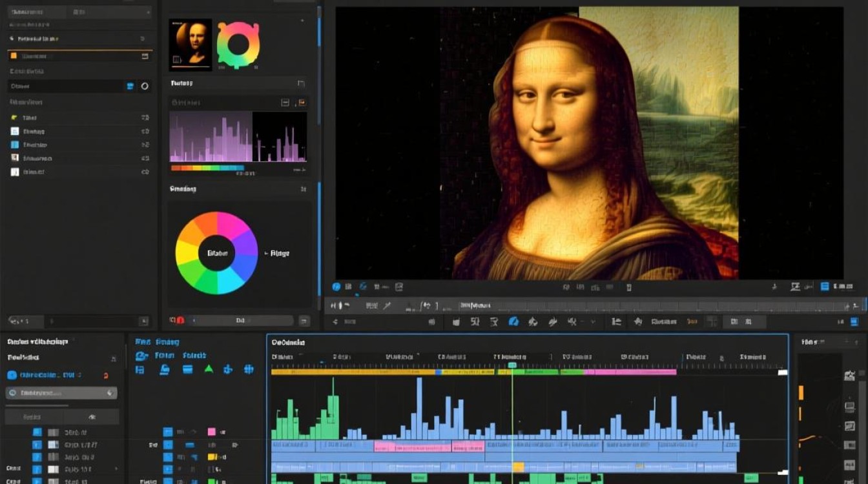Toggle the blue square switch in the top-left panel
The image size is (868, 484).
(x=130, y=86)
